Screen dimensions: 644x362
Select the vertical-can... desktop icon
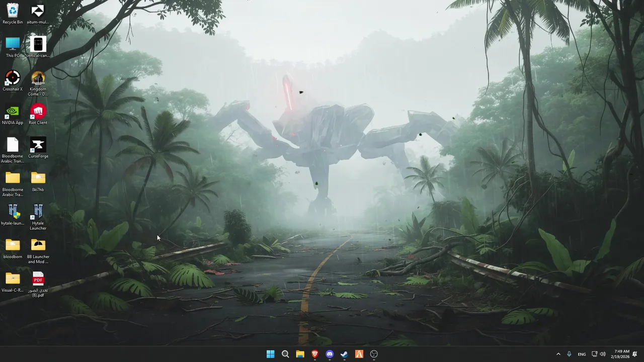coord(38,47)
